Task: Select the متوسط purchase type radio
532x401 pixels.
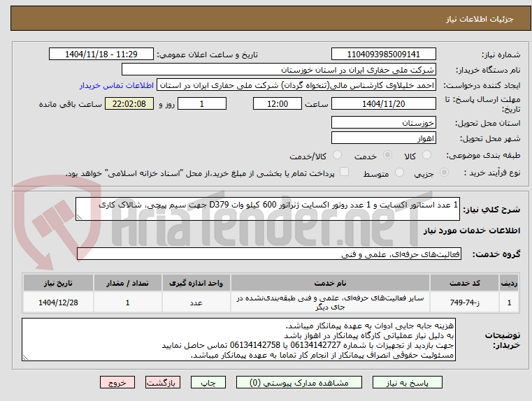Action: [399, 173]
